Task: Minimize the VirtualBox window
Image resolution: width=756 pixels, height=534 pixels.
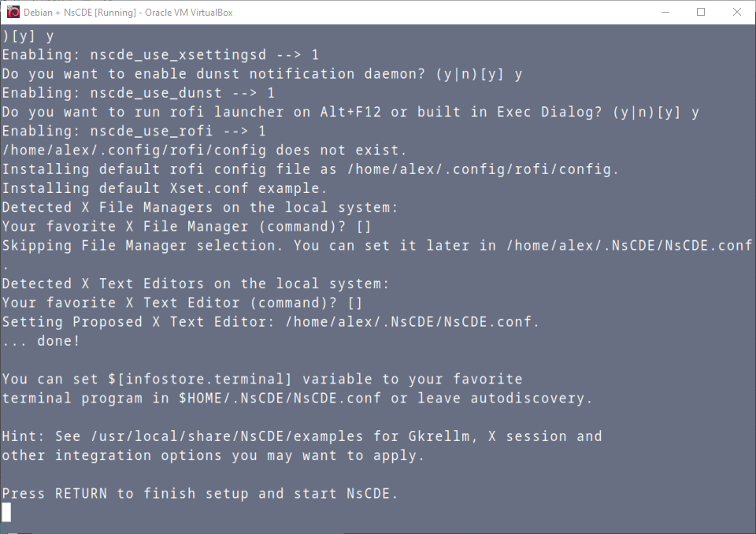Action: pos(666,12)
